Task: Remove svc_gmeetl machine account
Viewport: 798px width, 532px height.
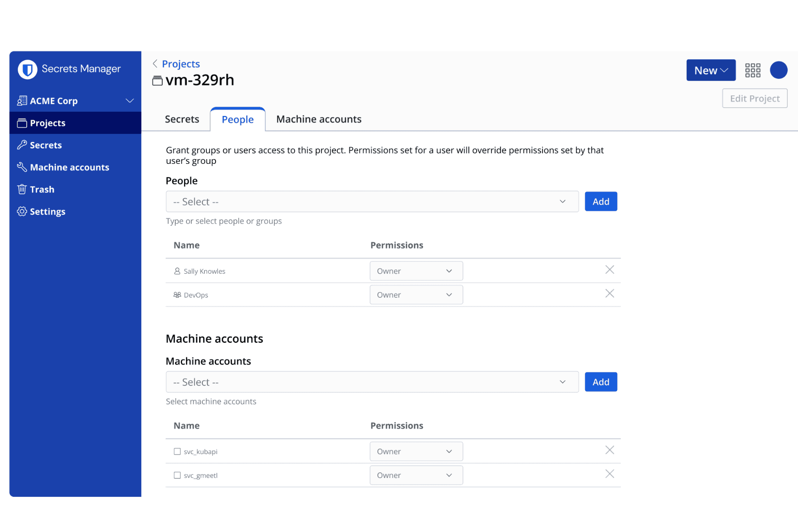Action: [609, 474]
